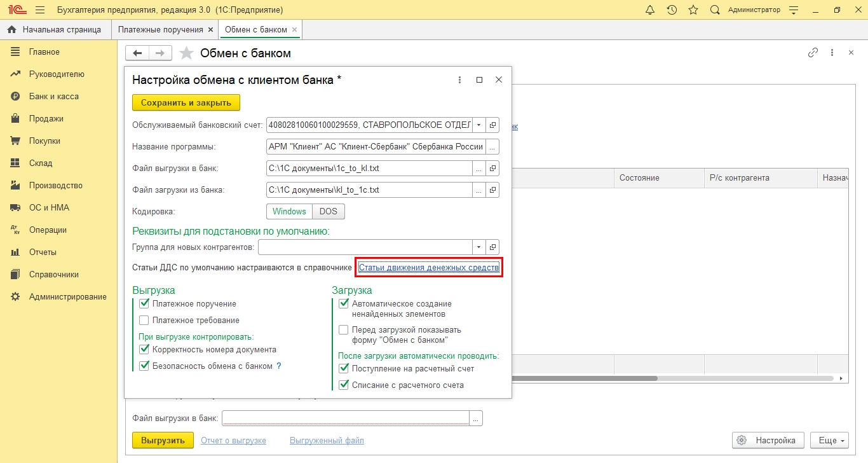Screen dimensions: 868x463
Task: Enable the Платежное требование checkbox
Action: pyautogui.click(x=144, y=320)
